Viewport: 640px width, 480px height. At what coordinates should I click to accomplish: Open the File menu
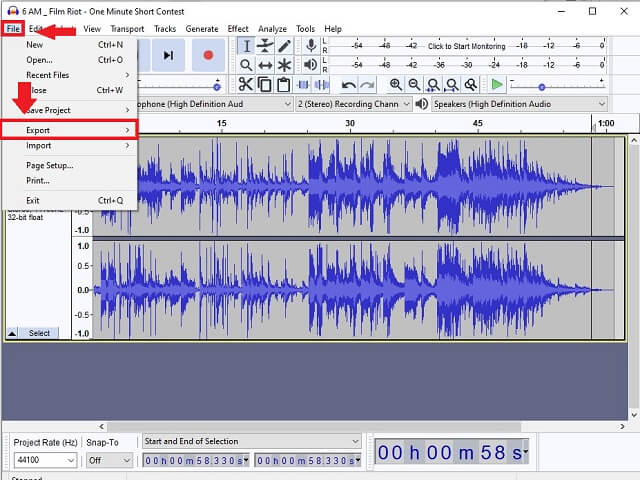point(13,29)
